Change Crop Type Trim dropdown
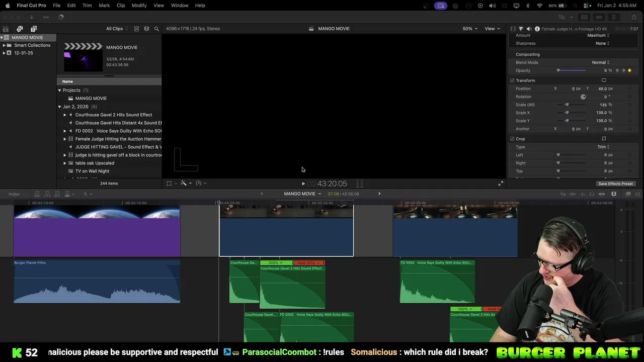The width and height of the screenshot is (644, 362). point(603,147)
